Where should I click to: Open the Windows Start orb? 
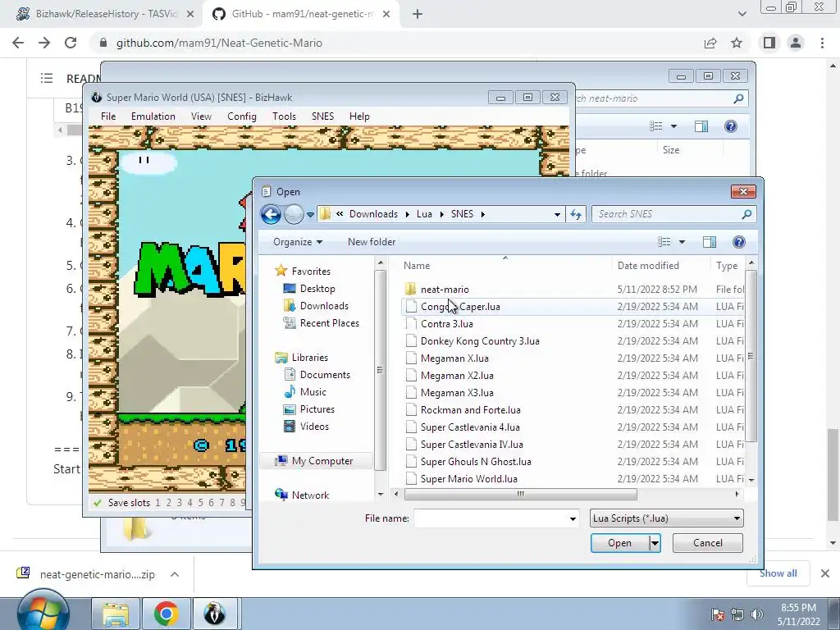[x=43, y=612]
